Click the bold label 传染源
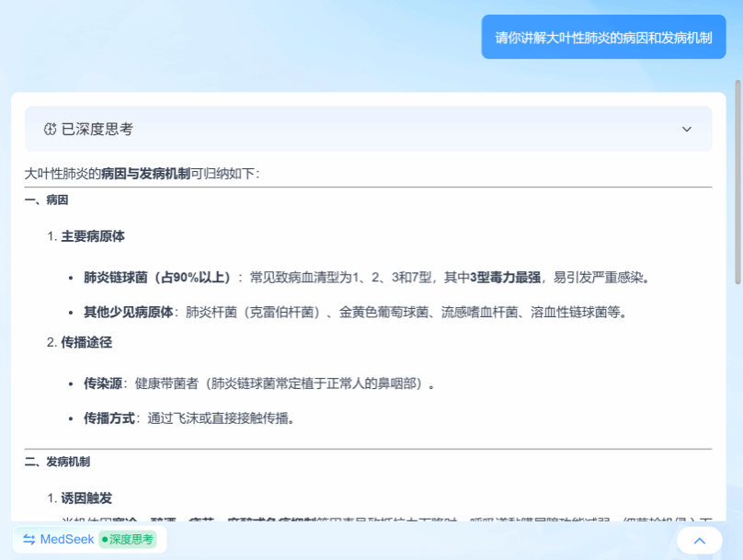The width and height of the screenshot is (743, 560). (x=103, y=383)
